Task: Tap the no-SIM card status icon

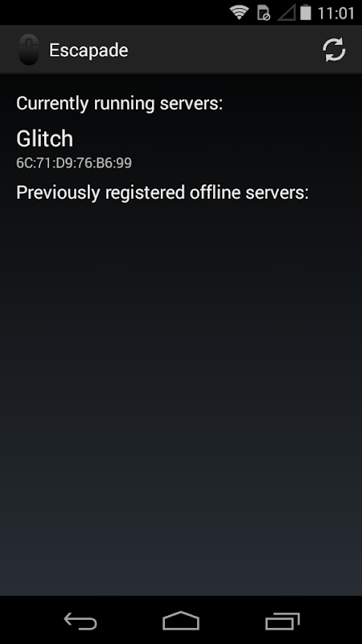Action: tap(264, 13)
